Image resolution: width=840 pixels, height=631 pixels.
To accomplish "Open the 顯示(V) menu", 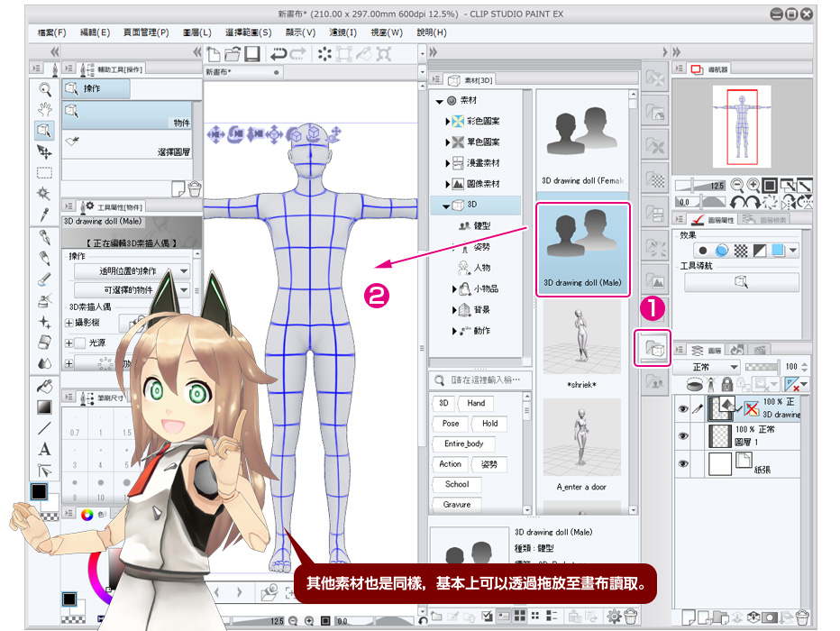I will point(298,32).
